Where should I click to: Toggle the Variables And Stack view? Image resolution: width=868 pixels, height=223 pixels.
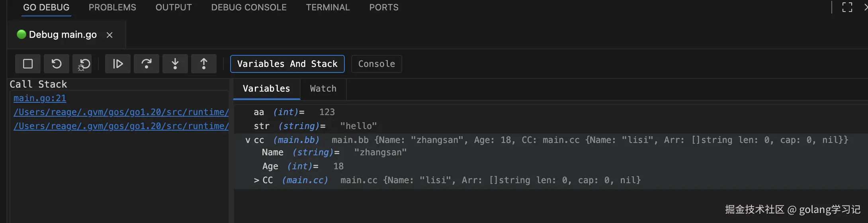pyautogui.click(x=287, y=64)
